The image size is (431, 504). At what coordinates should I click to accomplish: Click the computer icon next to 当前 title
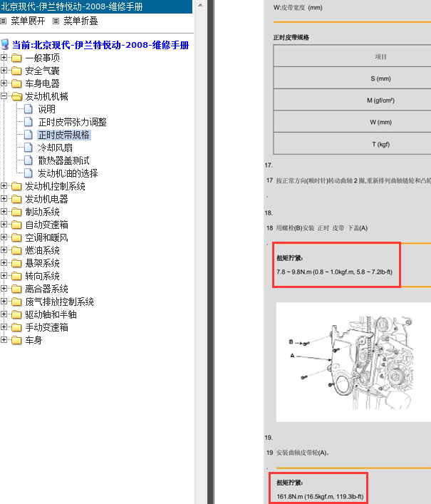[x=5, y=44]
